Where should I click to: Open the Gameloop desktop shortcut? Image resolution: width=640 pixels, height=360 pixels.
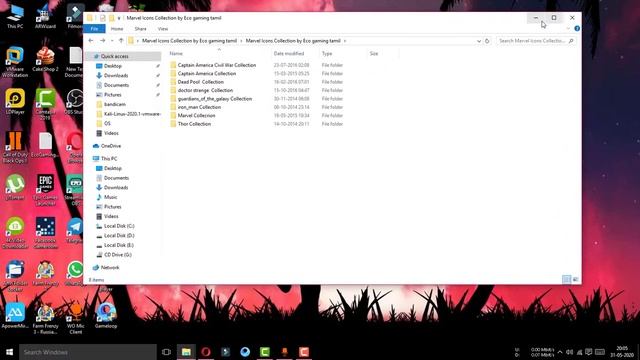106,316
